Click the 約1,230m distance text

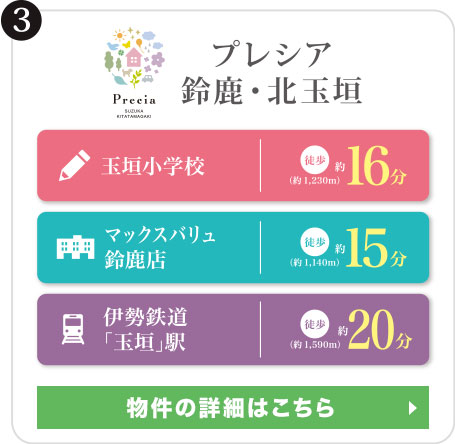(315, 180)
